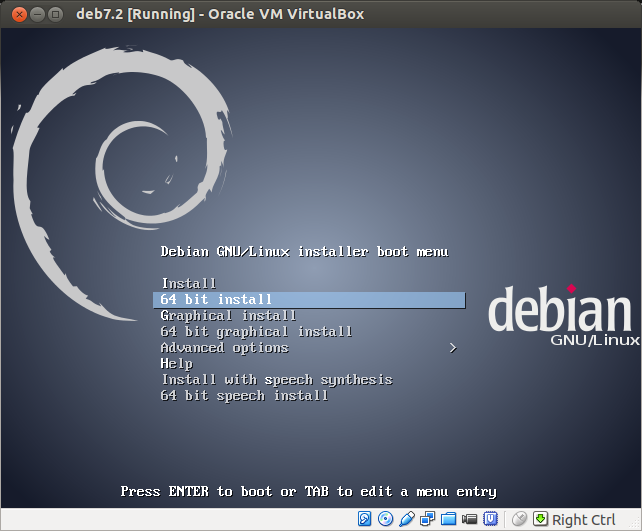This screenshot has height=531, width=642.
Task: Open the USB devices status icon
Action: point(407,519)
